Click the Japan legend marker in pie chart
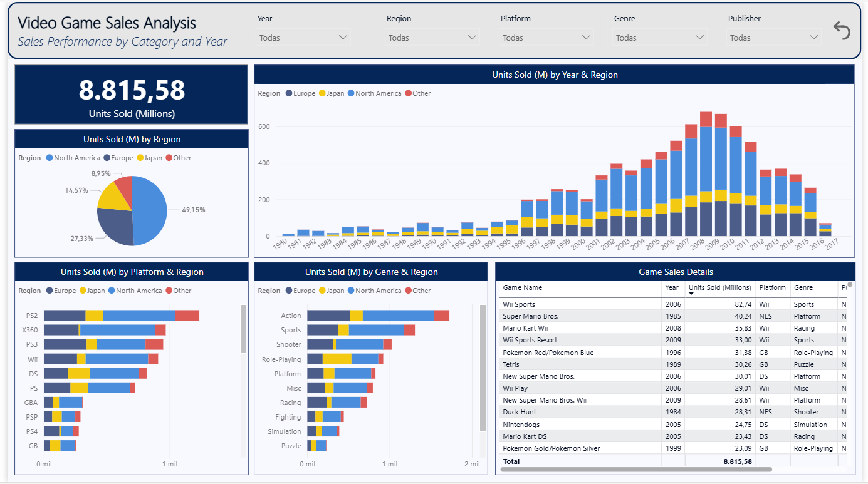868x484 pixels. click(x=140, y=158)
